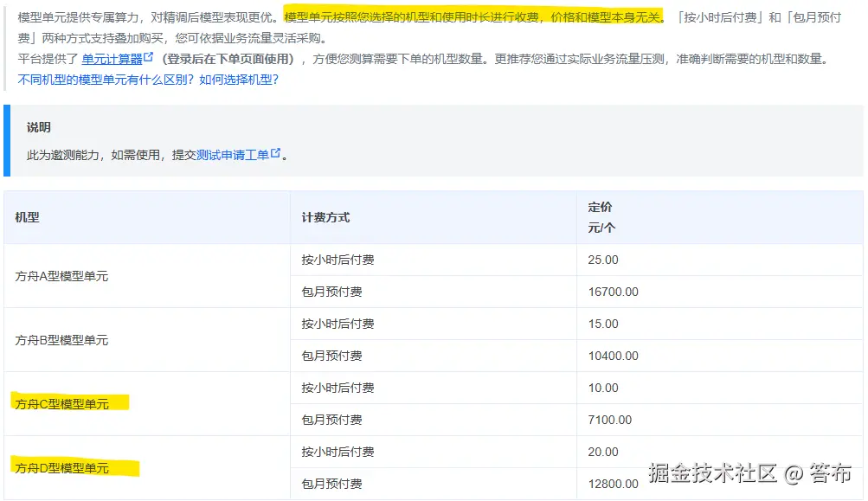Click the price 10400.00
The height and width of the screenshot is (501, 868).
pos(614,356)
